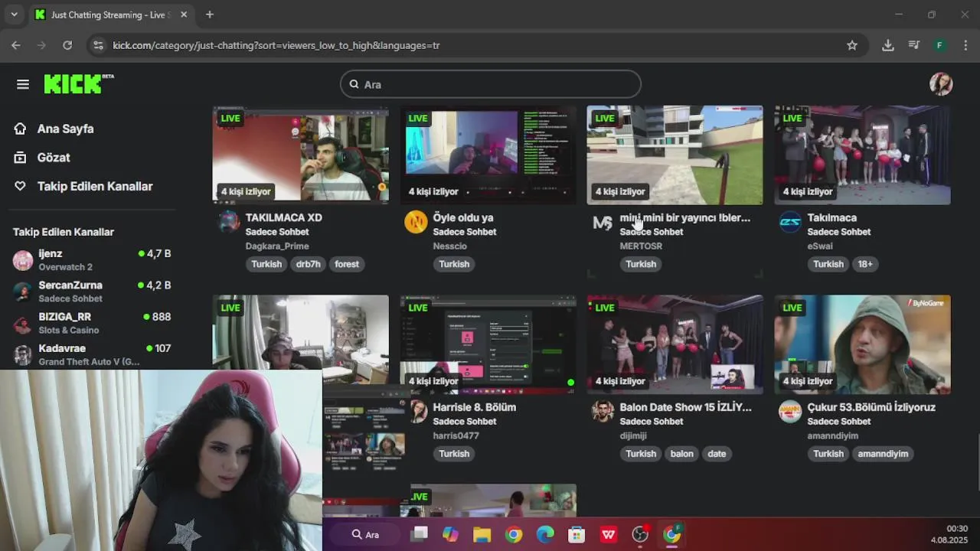This screenshot has width=980, height=551.
Task: Click the drb7h tag
Action: 308,264
